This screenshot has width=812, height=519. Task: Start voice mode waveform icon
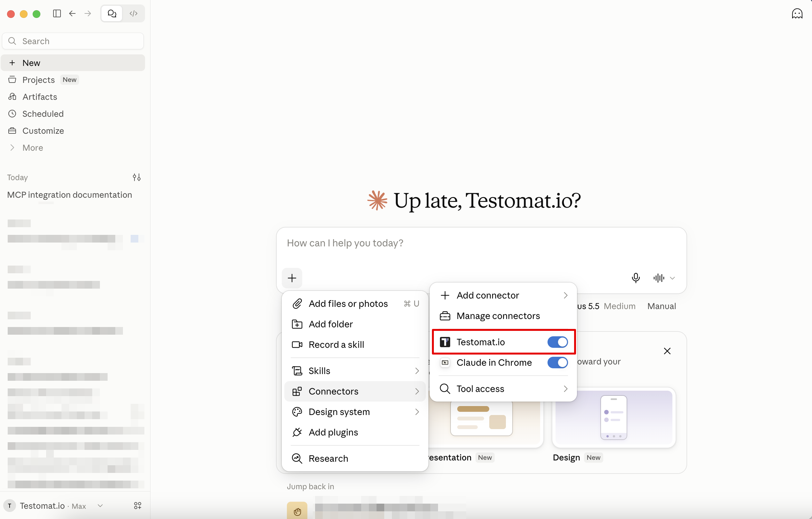659,278
